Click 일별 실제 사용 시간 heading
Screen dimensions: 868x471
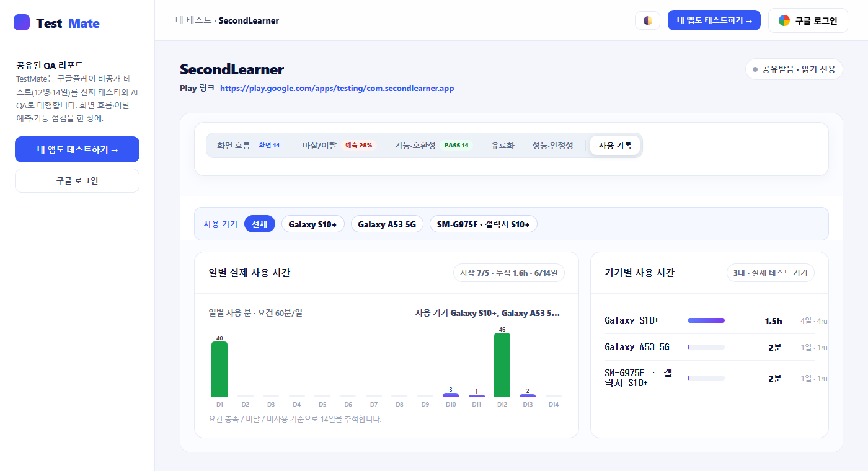[x=249, y=273]
